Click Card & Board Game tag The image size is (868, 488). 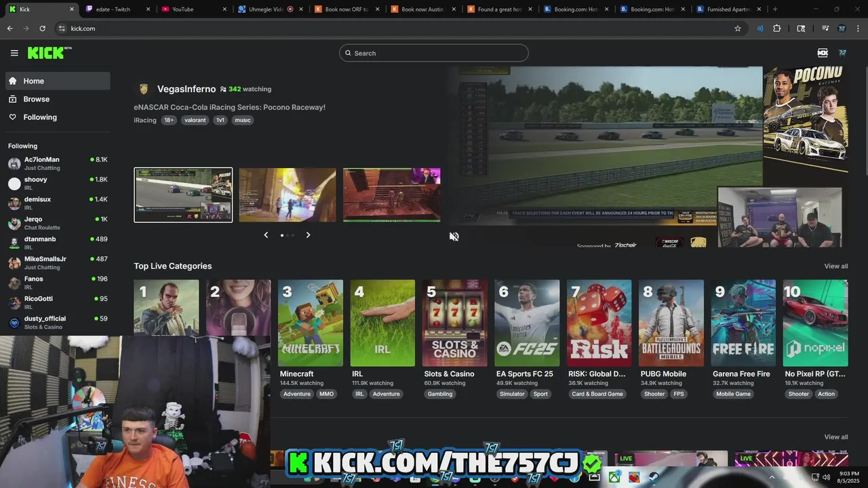point(597,394)
